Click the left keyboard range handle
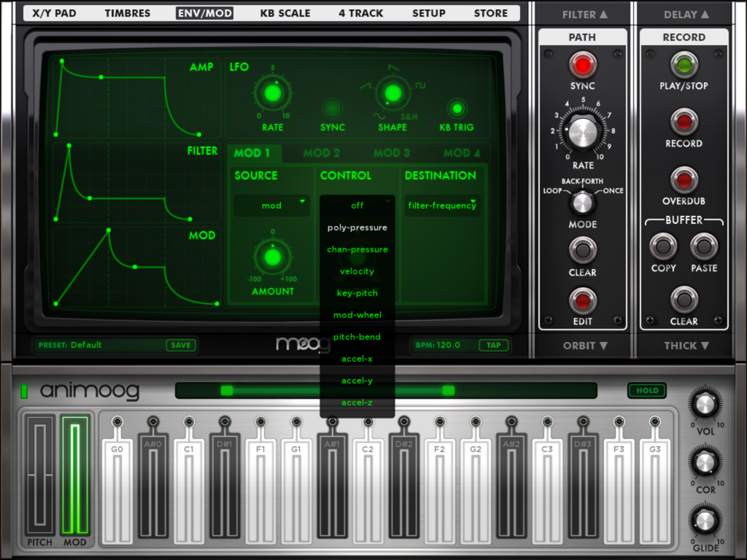The width and height of the screenshot is (747, 560). tap(227, 391)
